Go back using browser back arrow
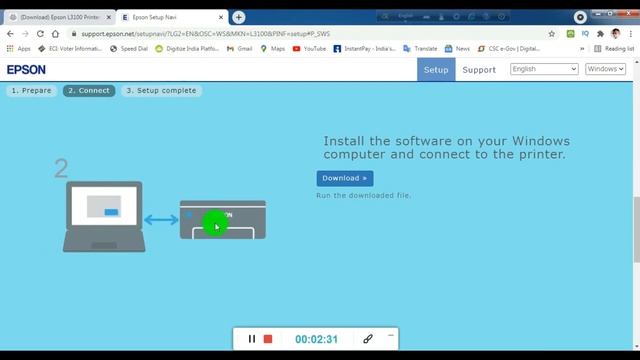Image resolution: width=640 pixels, height=360 pixels. (10, 34)
